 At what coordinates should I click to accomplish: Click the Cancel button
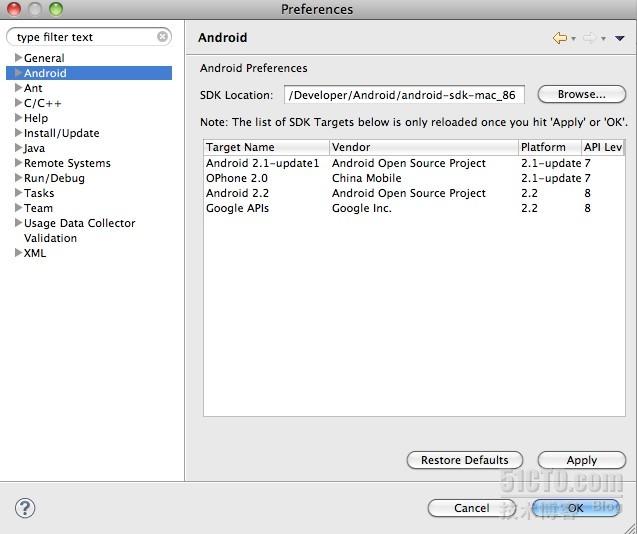pyautogui.click(x=472, y=508)
